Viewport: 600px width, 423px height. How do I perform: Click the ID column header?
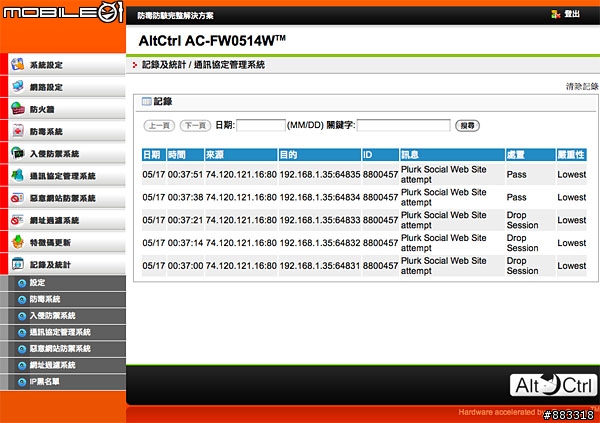click(x=380, y=155)
